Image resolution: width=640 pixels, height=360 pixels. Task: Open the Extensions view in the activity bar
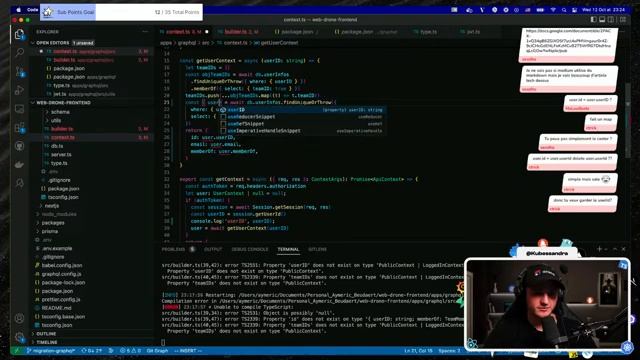pyautogui.click(x=19, y=127)
